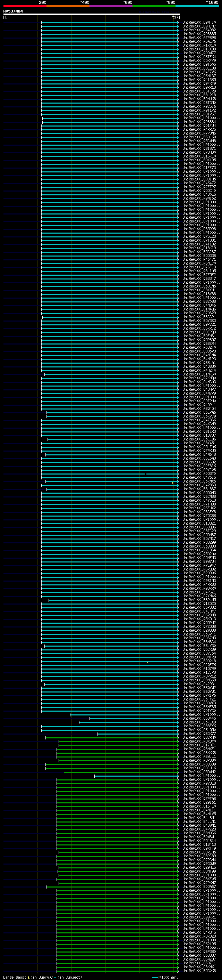Select hit UniRef100_A8WJL1
222x980 pixels.
click(x=199, y=757)
